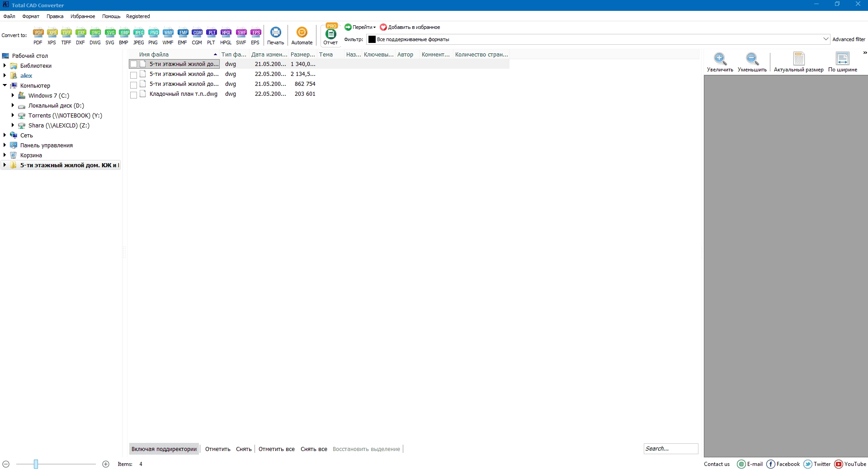Select CGM conversion icon
Image resolution: width=868 pixels, height=470 pixels.
[197, 36]
